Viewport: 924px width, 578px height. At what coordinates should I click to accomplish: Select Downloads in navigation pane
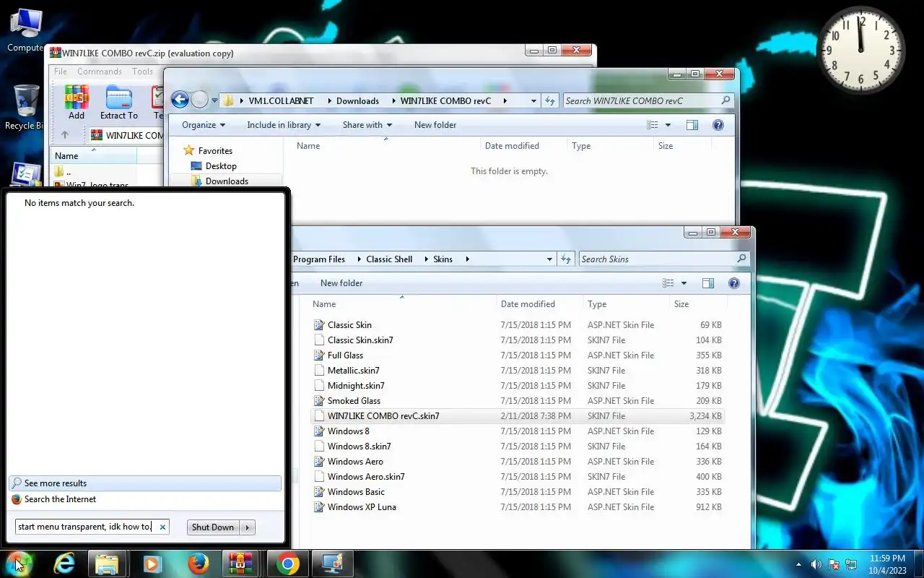[227, 181]
